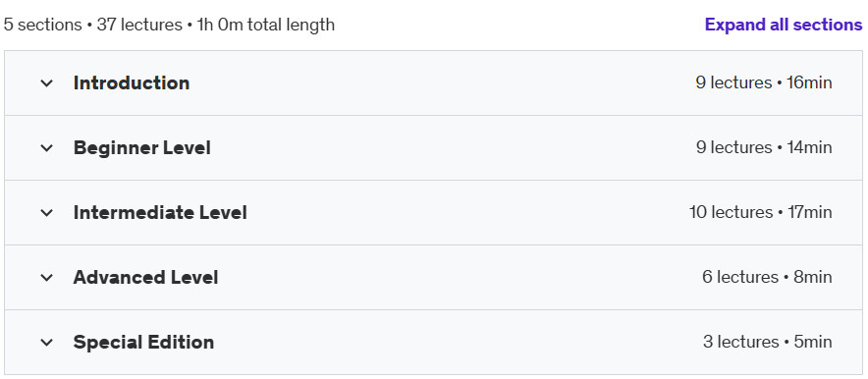The width and height of the screenshot is (868, 379).
Task: Expand the Introduction section chevron
Action: [x=46, y=83]
